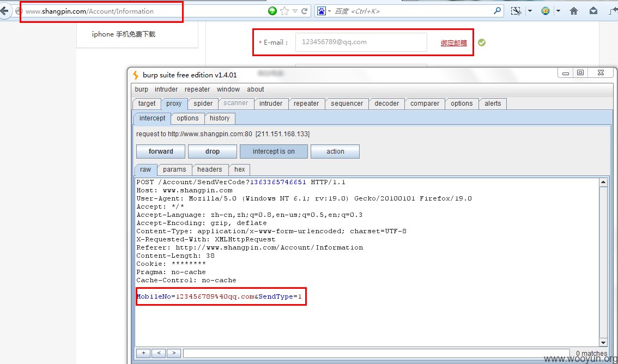The image size is (618, 364).
Task: Forward the intercepted request
Action: pos(161,151)
